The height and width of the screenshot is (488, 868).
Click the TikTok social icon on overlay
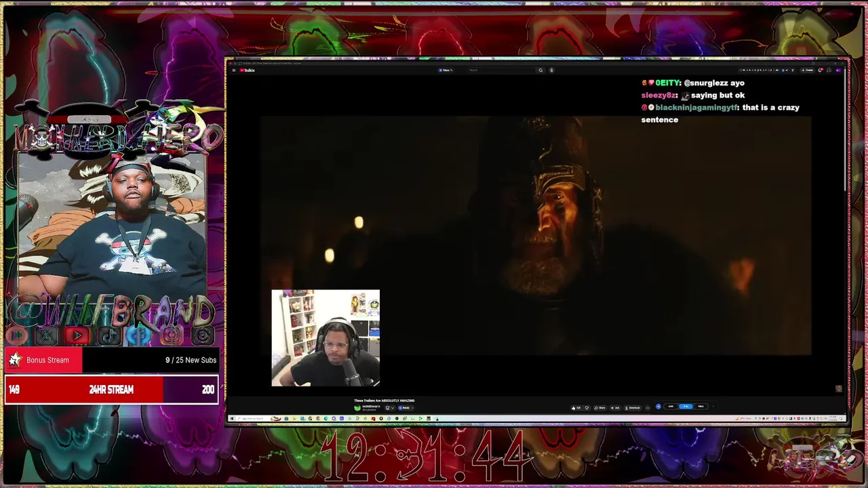click(x=108, y=335)
